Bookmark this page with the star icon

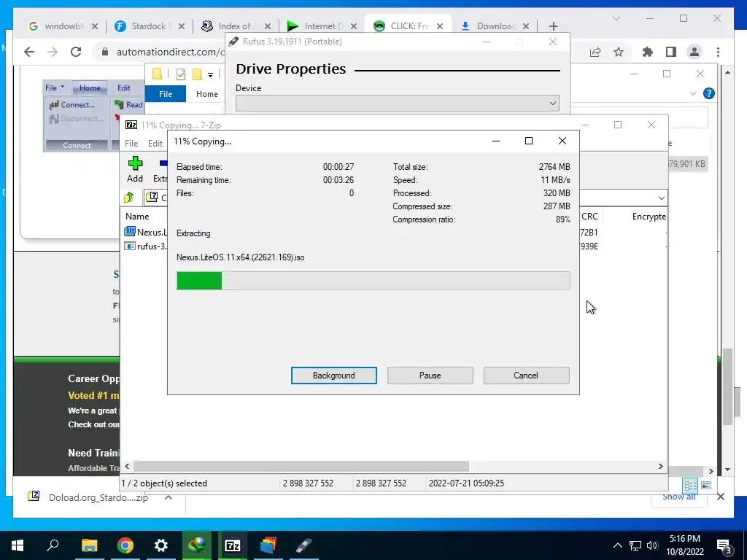click(x=619, y=52)
